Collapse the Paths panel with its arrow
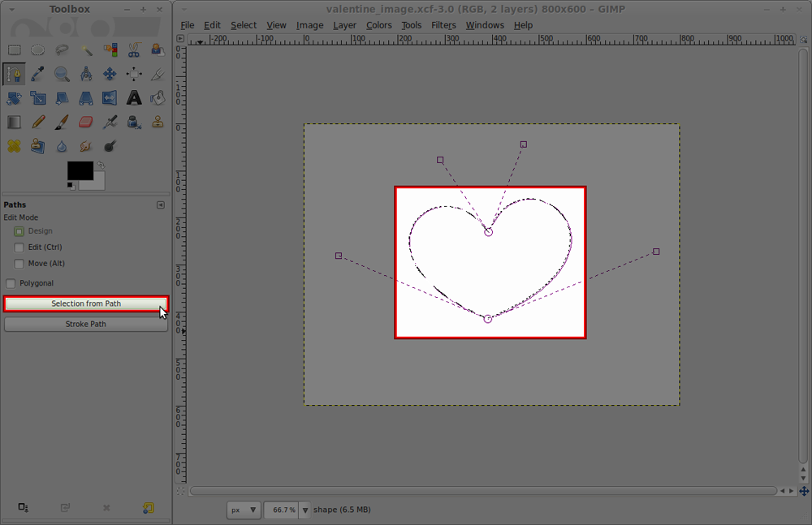Image resolution: width=812 pixels, height=525 pixels. click(161, 204)
